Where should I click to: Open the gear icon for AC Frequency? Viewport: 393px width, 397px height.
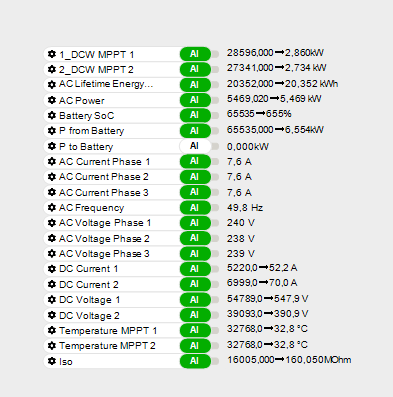[x=52, y=207]
